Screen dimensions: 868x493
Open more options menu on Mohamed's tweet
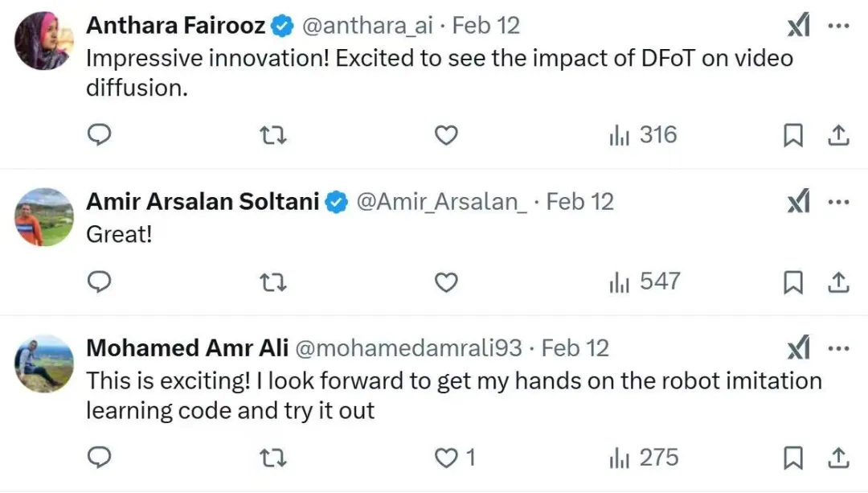[838, 348]
